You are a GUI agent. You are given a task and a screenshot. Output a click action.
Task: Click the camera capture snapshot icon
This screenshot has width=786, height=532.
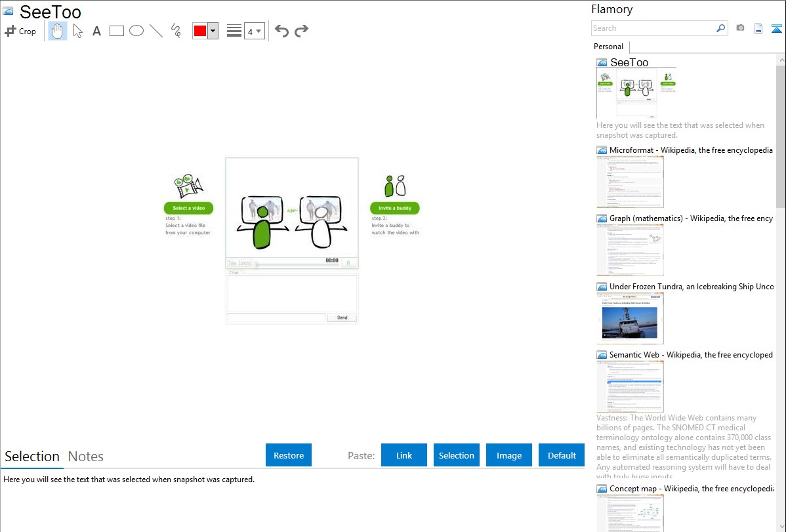[x=740, y=28]
